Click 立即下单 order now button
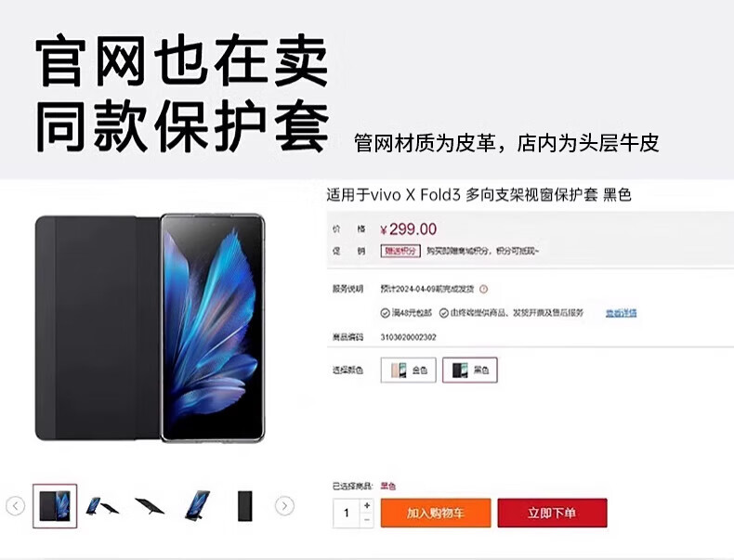734x560 pixels. 552,514
